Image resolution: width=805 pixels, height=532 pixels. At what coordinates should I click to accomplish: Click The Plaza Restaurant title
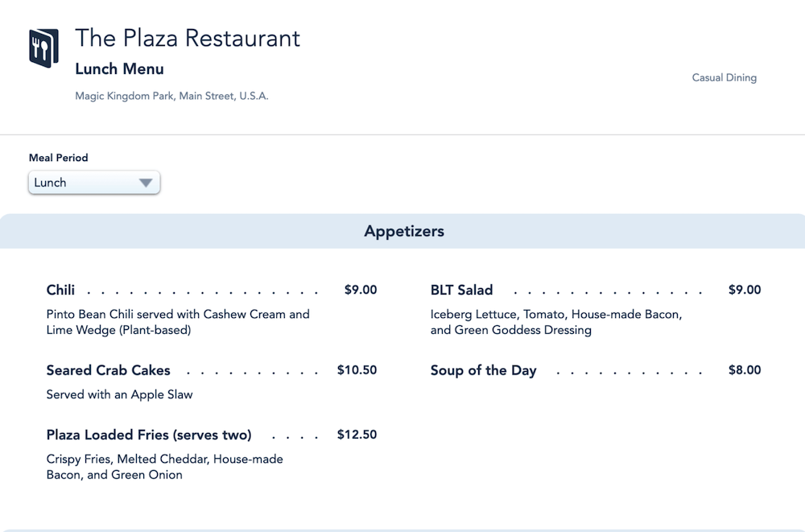click(x=188, y=38)
